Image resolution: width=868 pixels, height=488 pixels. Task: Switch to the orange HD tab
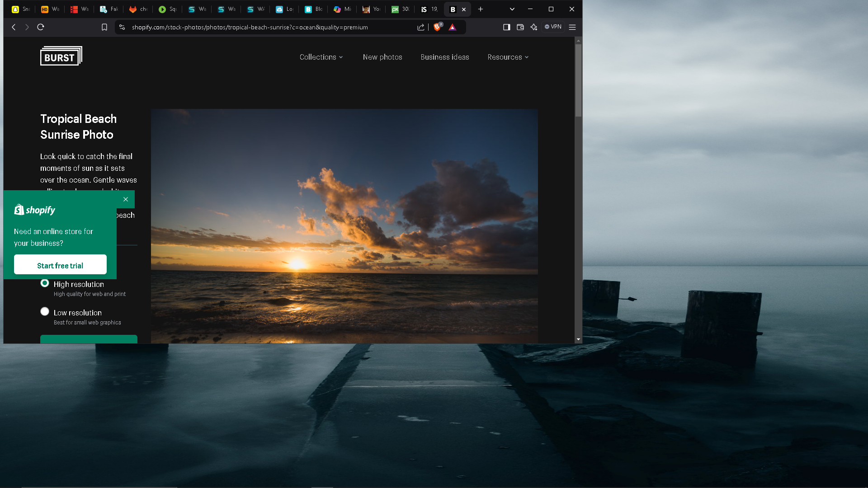[x=50, y=9]
